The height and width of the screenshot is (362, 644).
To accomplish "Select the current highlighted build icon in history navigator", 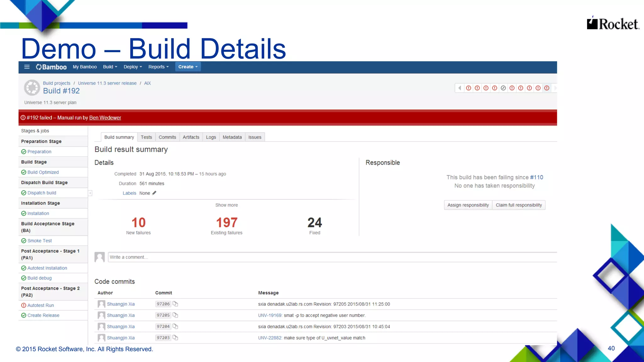I will [x=547, y=88].
